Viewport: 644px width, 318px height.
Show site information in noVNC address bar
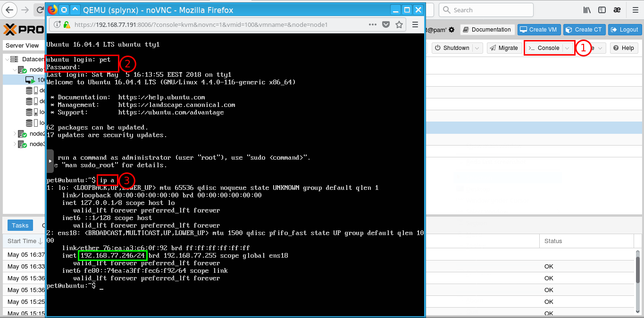[58, 24]
